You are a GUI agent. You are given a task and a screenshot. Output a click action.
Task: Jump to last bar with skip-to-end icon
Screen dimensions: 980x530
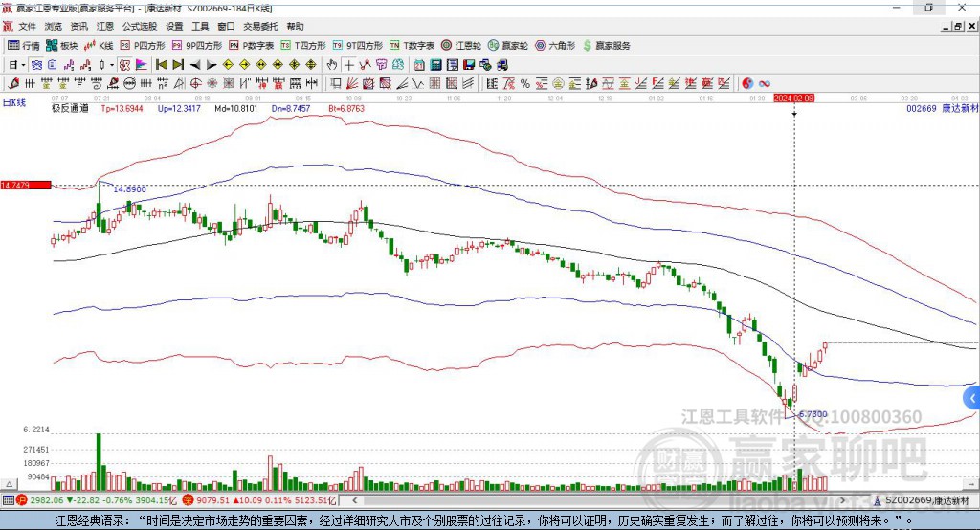(178, 65)
